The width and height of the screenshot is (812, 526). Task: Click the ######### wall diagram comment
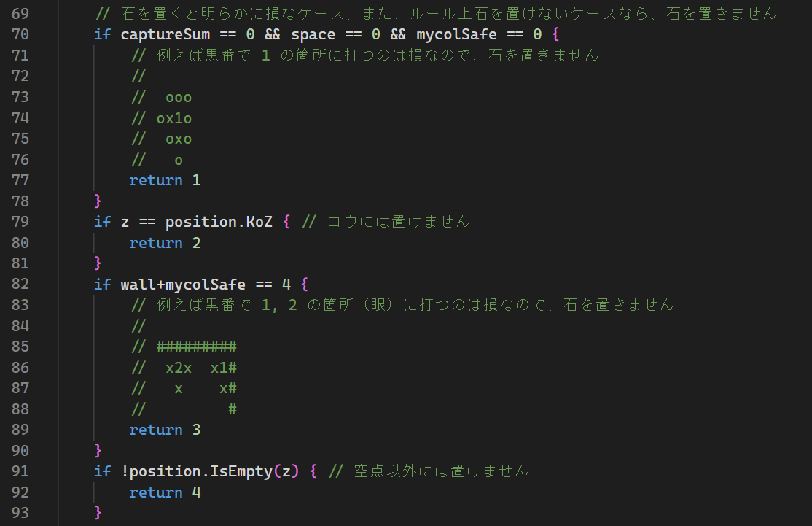196,347
